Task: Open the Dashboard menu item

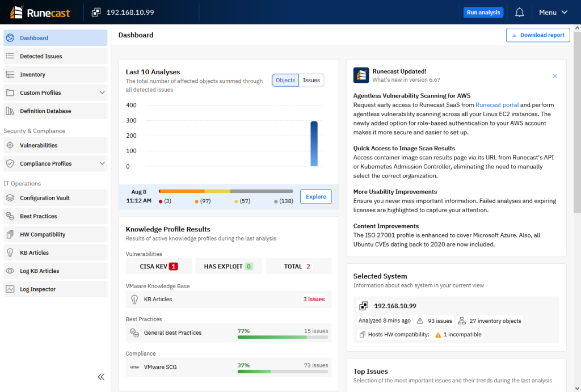Action: 55,38
